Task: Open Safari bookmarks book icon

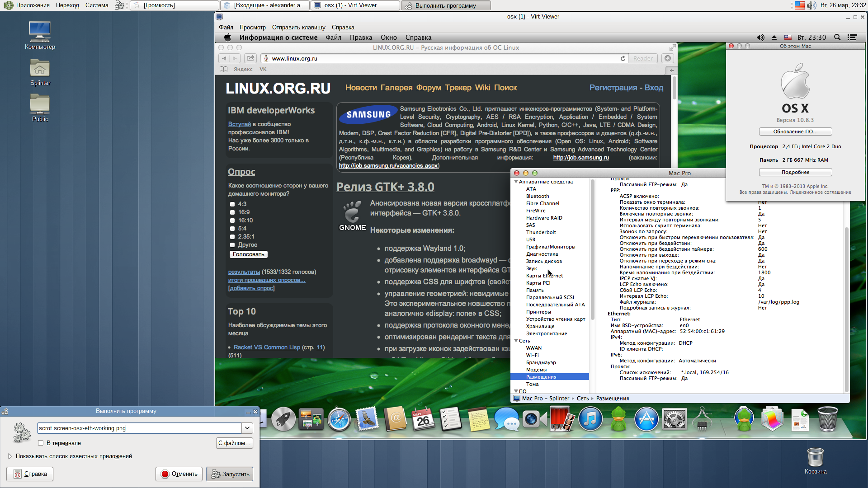Action: click(223, 69)
